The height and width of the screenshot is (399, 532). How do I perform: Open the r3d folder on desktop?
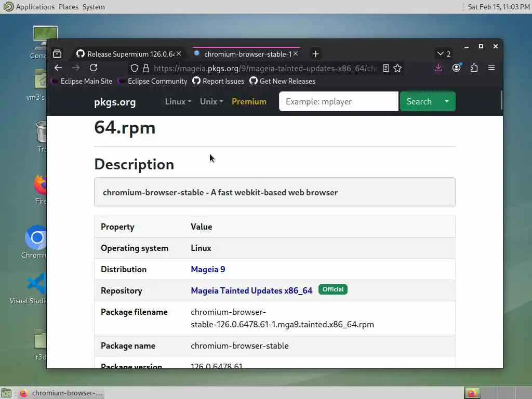click(41, 345)
